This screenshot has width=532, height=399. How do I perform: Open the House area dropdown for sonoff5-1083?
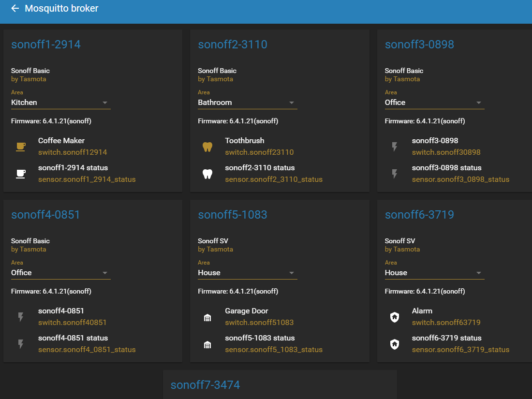[247, 273]
